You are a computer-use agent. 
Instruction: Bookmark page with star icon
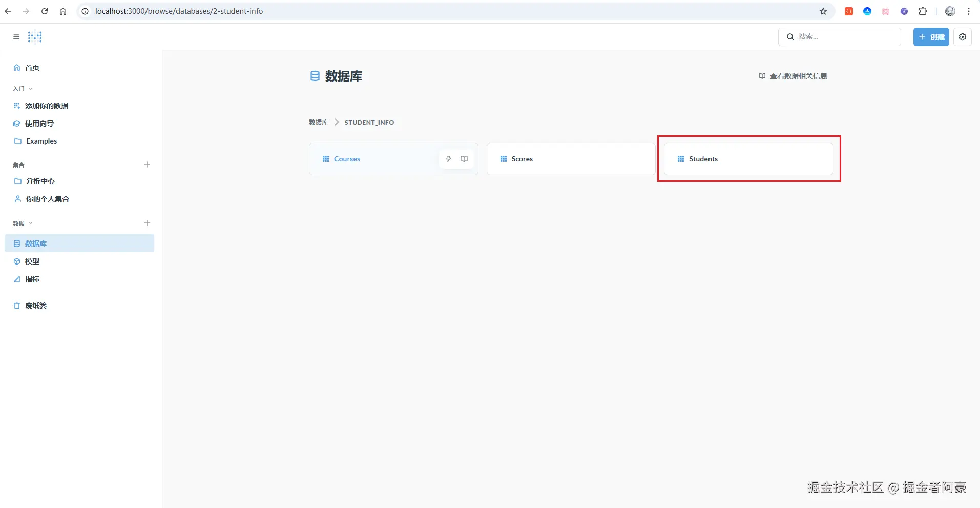click(x=823, y=11)
